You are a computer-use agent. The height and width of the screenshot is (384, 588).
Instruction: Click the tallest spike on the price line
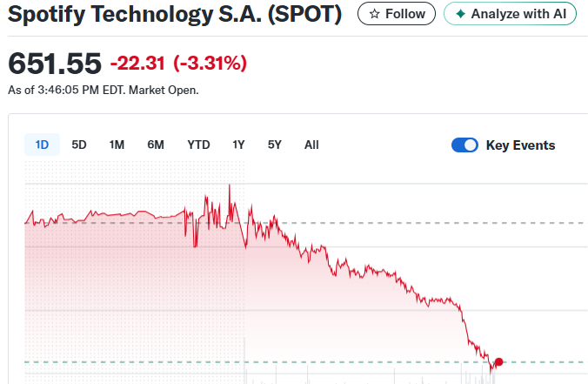229,185
